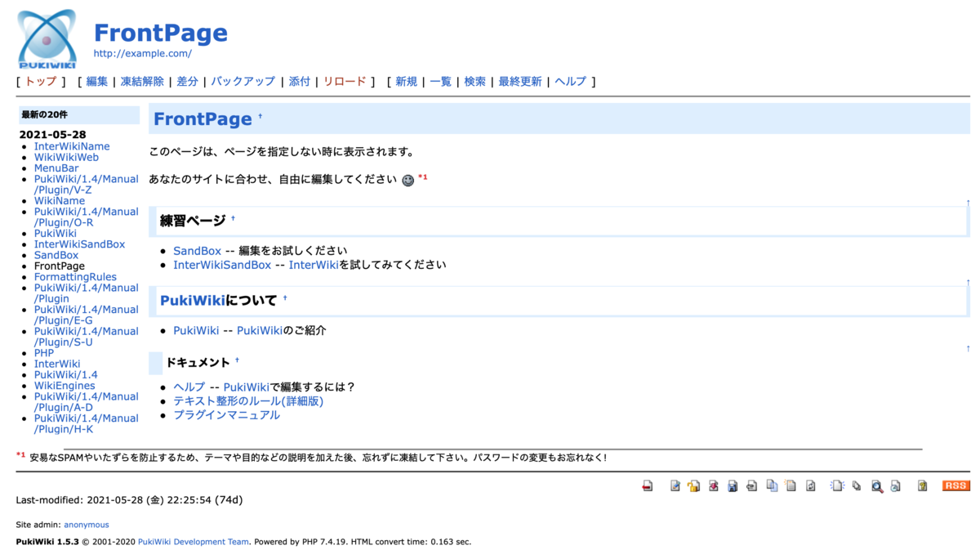Click the up arrow above the ドキュメント section
980x550 pixels.
(968, 349)
